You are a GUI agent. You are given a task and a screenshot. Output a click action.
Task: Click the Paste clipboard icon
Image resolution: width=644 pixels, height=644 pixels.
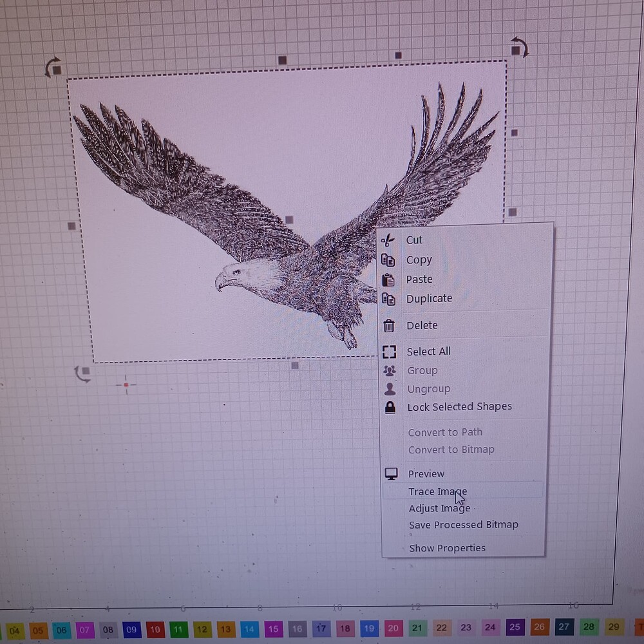coord(389,279)
